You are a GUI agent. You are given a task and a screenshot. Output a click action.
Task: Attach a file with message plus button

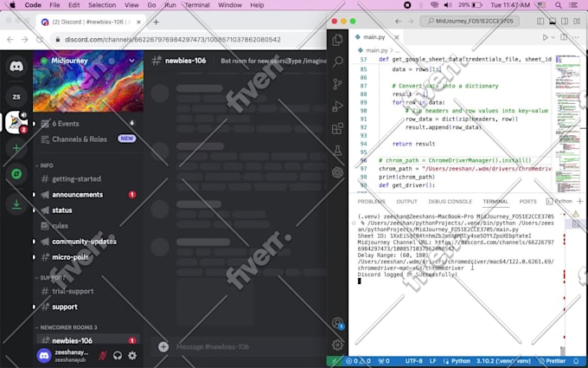(163, 346)
